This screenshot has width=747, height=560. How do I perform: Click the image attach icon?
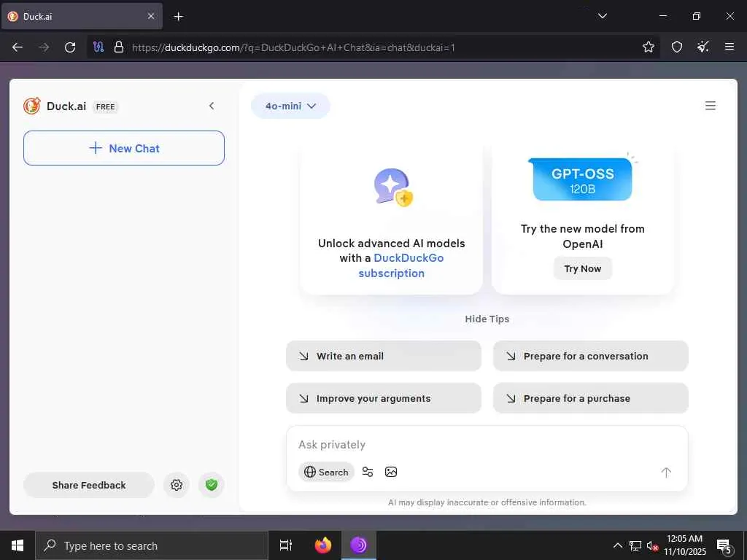[x=391, y=472]
